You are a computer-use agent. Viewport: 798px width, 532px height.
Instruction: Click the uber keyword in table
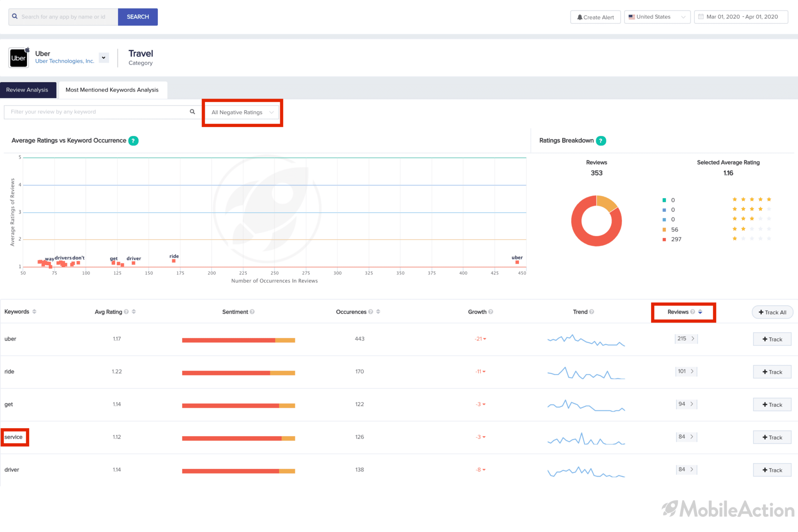click(x=10, y=338)
